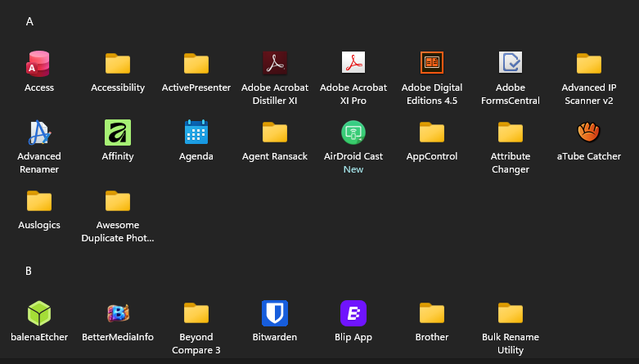
Task: Launch Blip App
Action: click(353, 313)
